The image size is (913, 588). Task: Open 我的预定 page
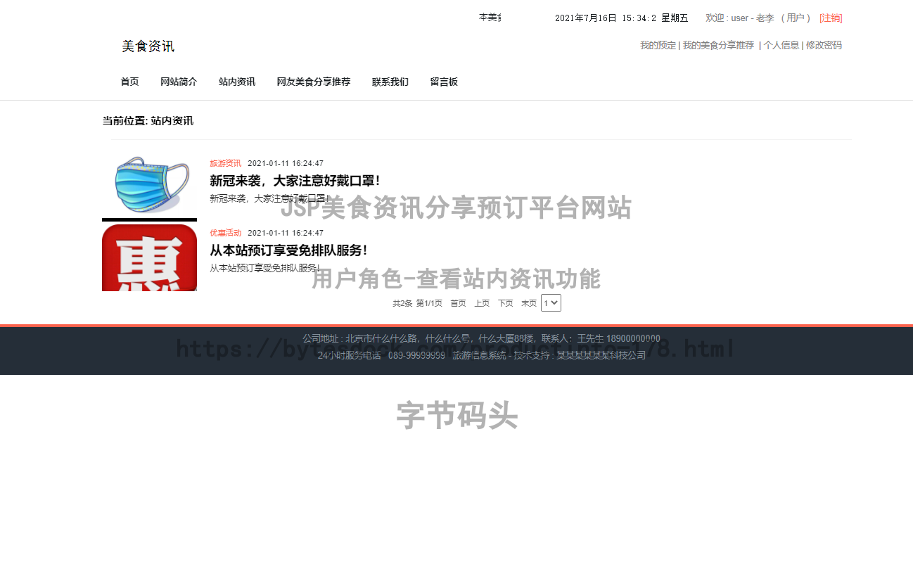click(x=658, y=45)
